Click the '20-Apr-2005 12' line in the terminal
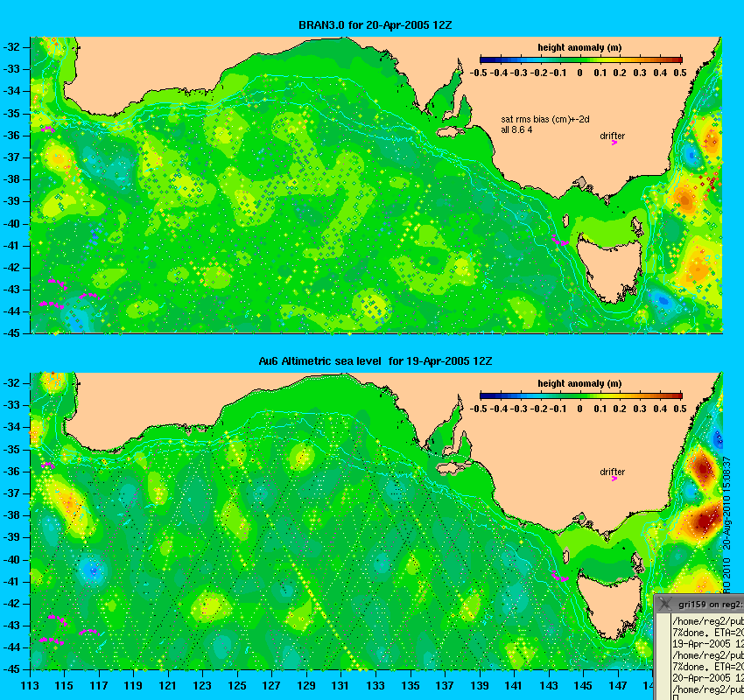The width and height of the screenshot is (744, 700). point(708,678)
